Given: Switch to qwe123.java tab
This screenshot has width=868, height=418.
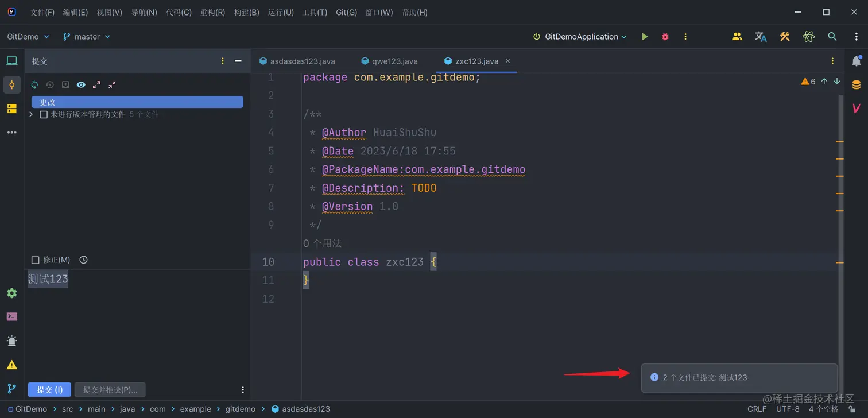Looking at the screenshot, I should [x=389, y=61].
